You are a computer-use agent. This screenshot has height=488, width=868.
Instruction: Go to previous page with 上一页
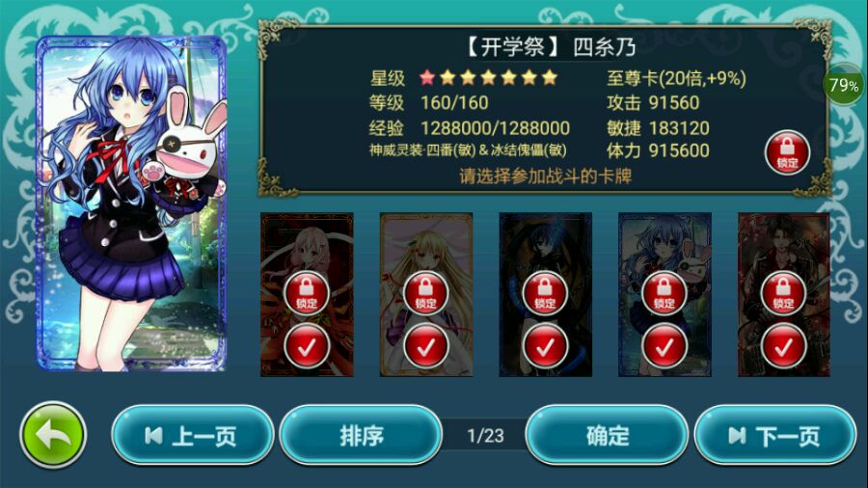pyautogui.click(x=193, y=435)
